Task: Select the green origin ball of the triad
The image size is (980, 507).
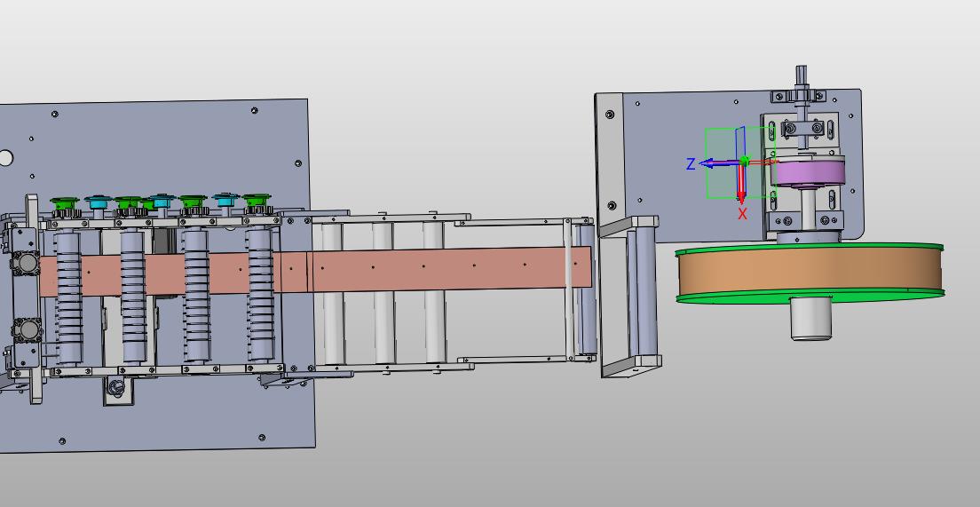Action: 744,162
